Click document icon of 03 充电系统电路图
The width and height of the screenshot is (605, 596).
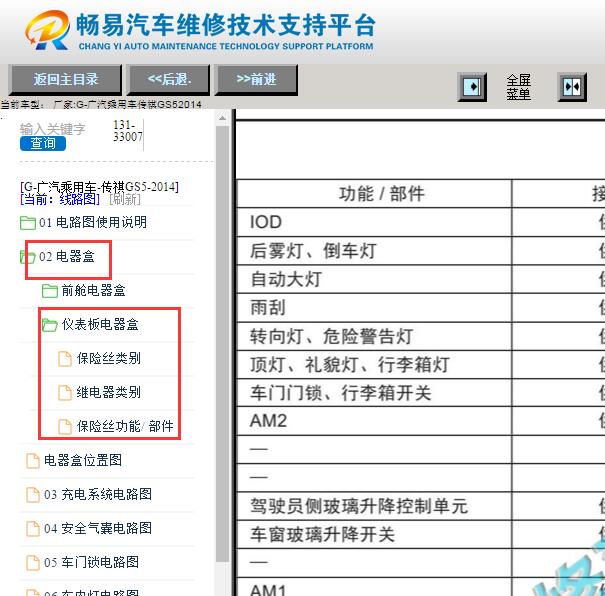pyautogui.click(x=33, y=495)
